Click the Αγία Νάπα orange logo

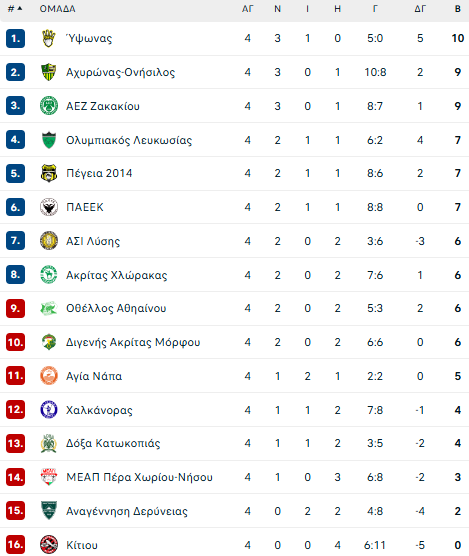point(49,376)
